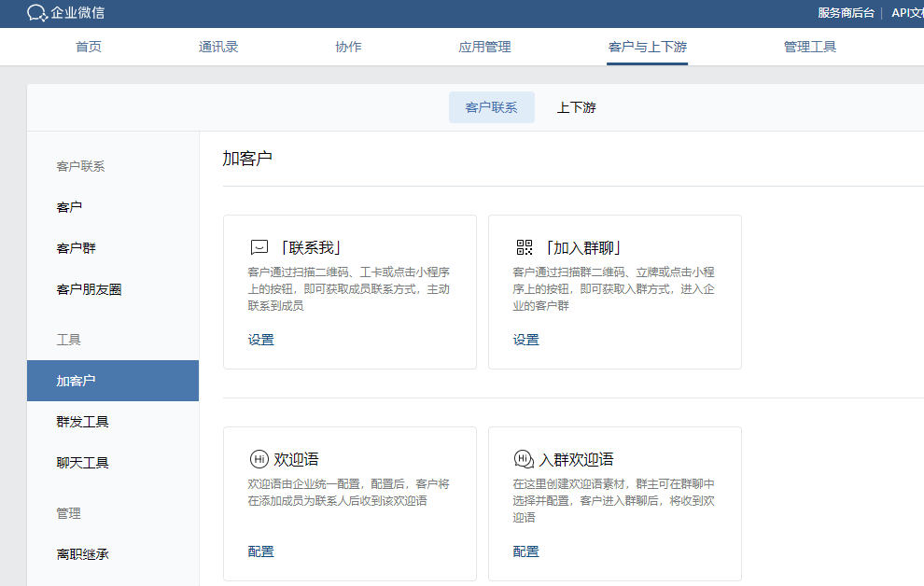Click 设置 under the 「联系我」 card
The width and height of the screenshot is (924, 586).
pos(259,340)
